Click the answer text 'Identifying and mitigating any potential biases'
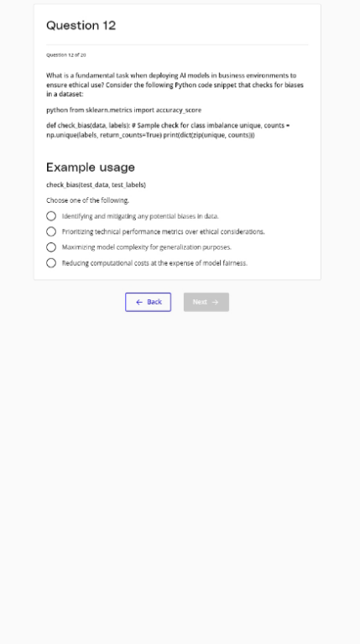Viewport: 360px width, 644px height. [x=140, y=216]
